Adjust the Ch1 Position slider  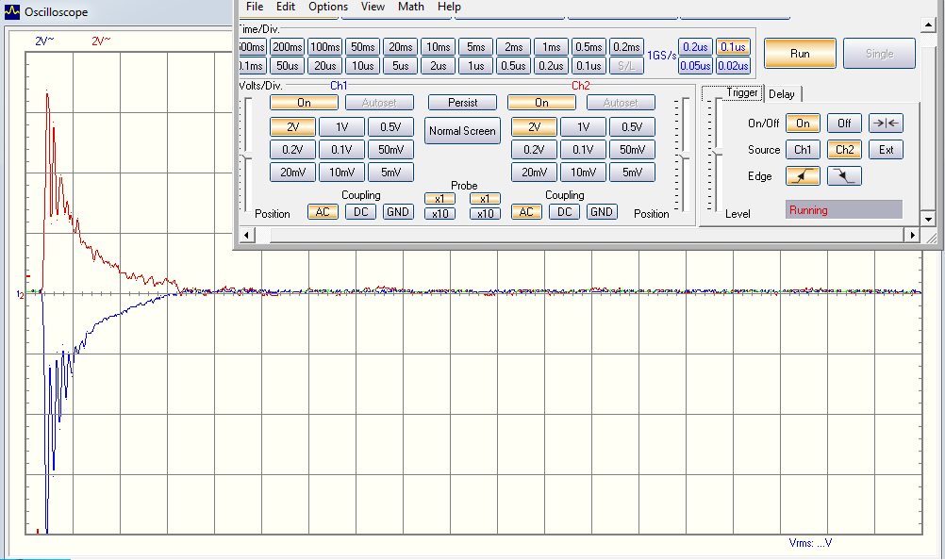pos(246,157)
